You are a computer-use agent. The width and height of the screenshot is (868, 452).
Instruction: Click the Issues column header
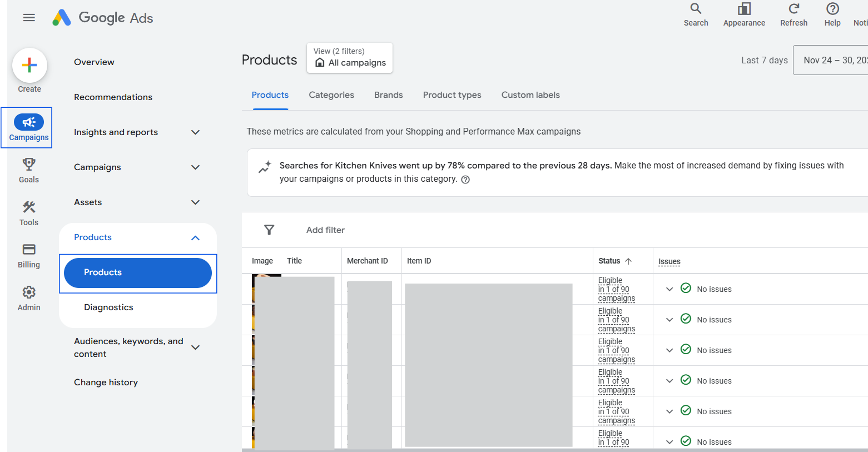pyautogui.click(x=669, y=261)
